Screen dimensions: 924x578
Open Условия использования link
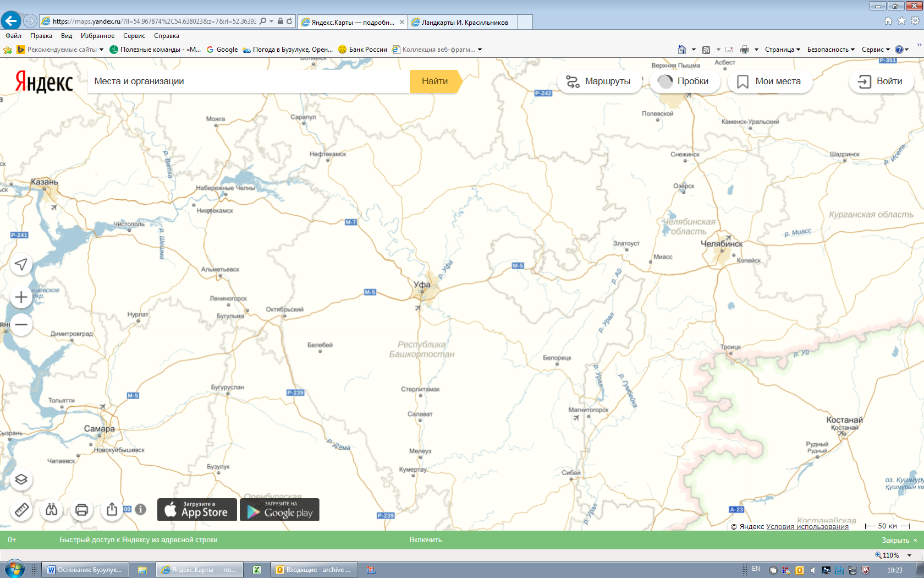click(807, 527)
